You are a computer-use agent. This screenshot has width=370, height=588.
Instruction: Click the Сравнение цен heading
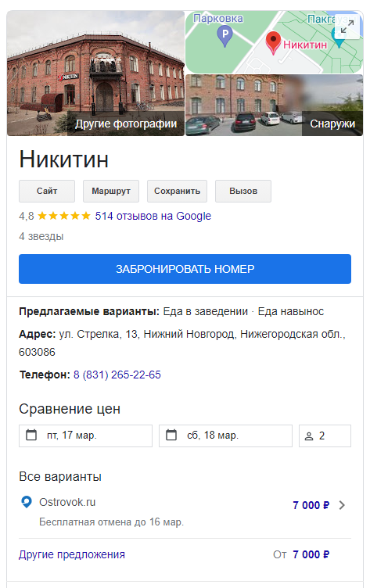click(70, 409)
